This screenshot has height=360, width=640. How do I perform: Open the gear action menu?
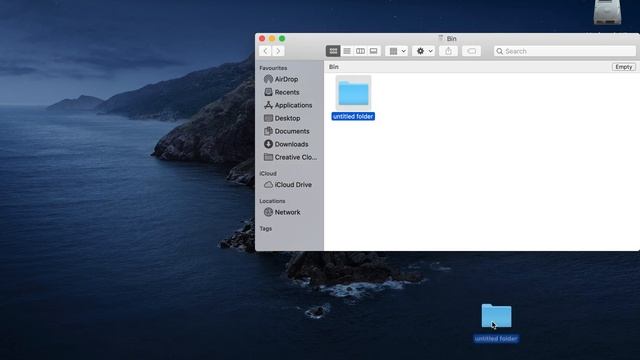(x=424, y=51)
